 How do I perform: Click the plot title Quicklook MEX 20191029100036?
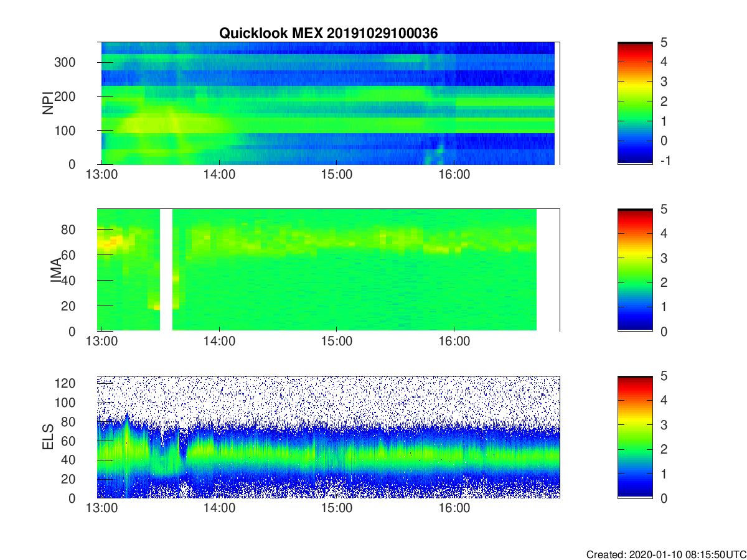point(328,34)
